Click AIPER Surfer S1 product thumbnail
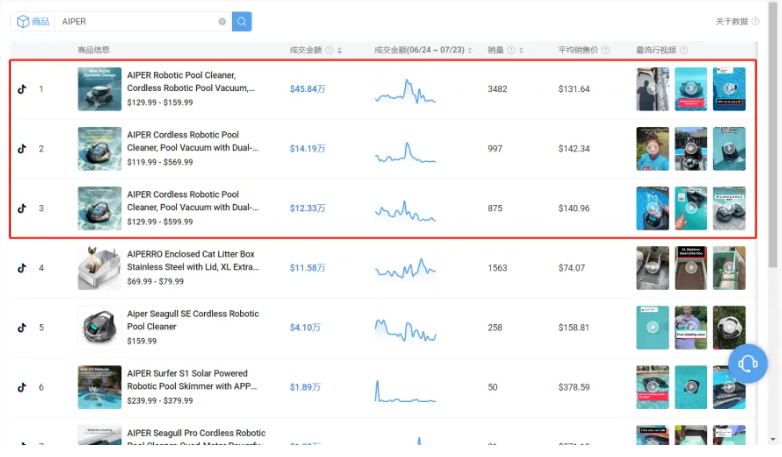This screenshot has height=457, width=782. coord(100,386)
